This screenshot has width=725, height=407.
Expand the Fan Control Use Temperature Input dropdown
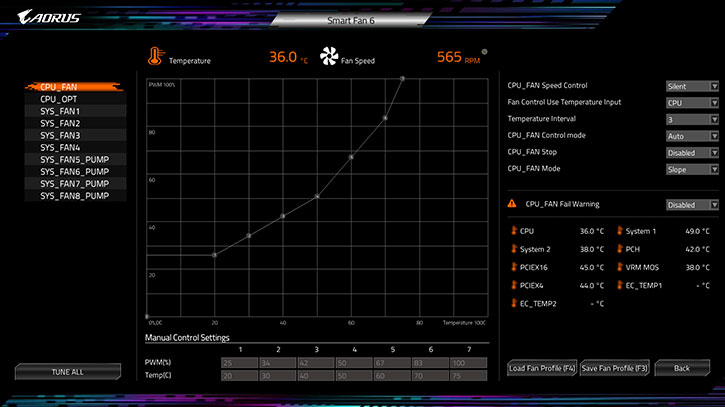pos(692,103)
